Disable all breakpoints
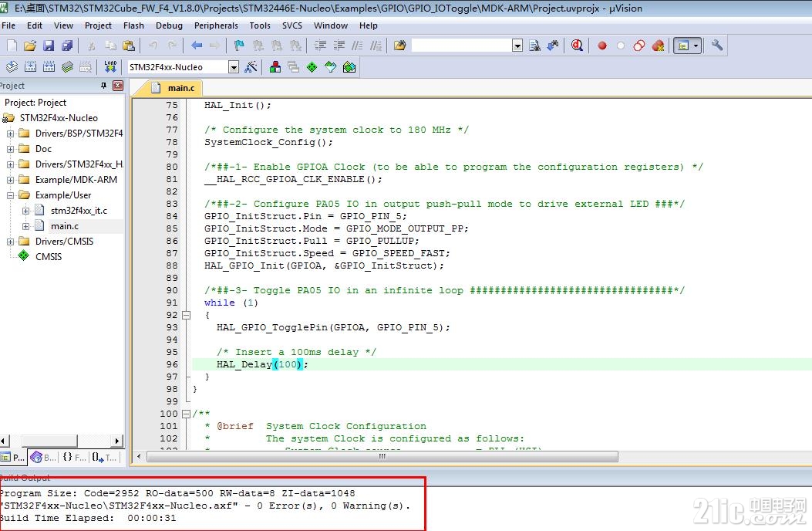This screenshot has height=531, width=812. point(639,46)
